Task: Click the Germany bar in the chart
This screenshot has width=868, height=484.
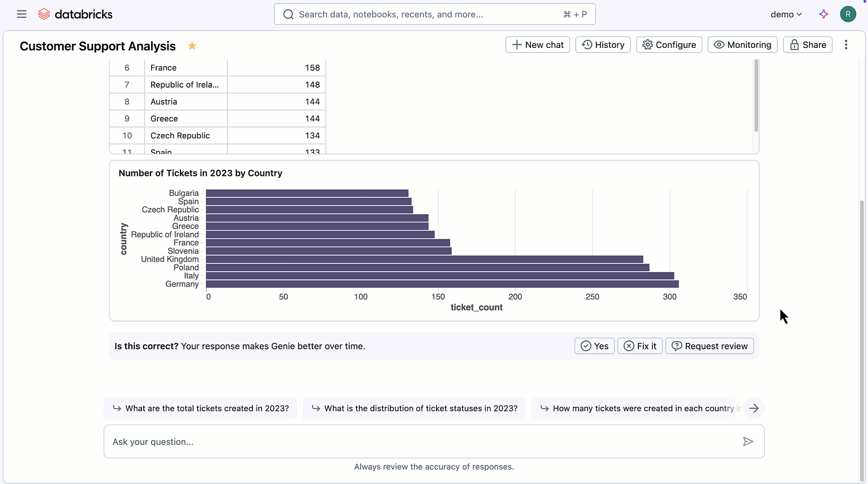Action: pos(442,284)
